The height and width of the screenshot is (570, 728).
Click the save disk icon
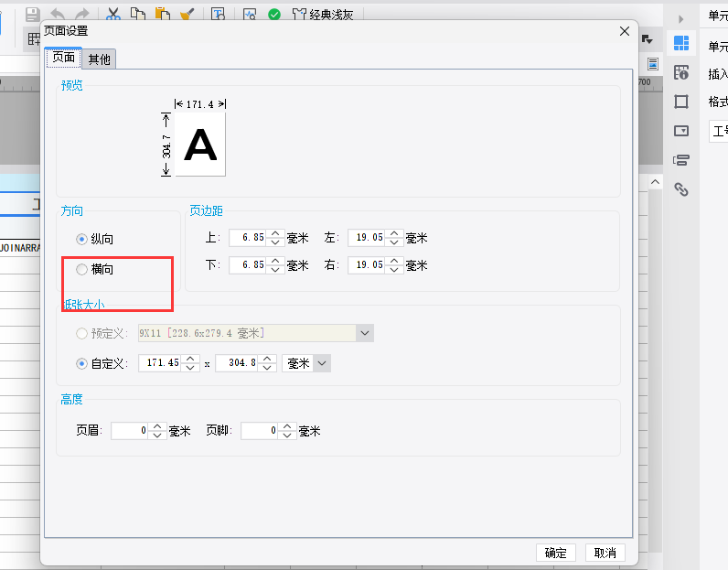[x=33, y=15]
